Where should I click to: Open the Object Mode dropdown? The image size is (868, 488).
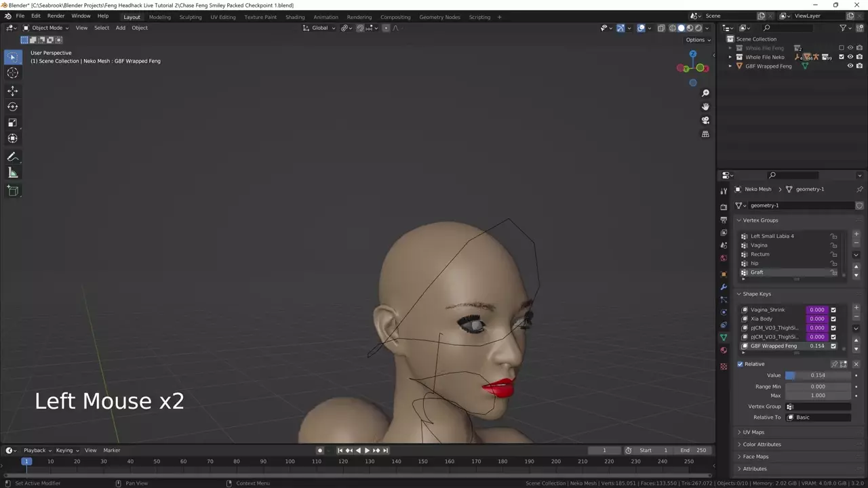46,28
